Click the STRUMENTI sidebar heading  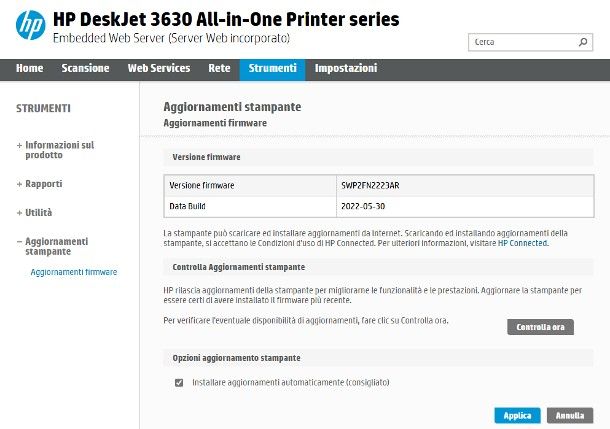(x=43, y=109)
